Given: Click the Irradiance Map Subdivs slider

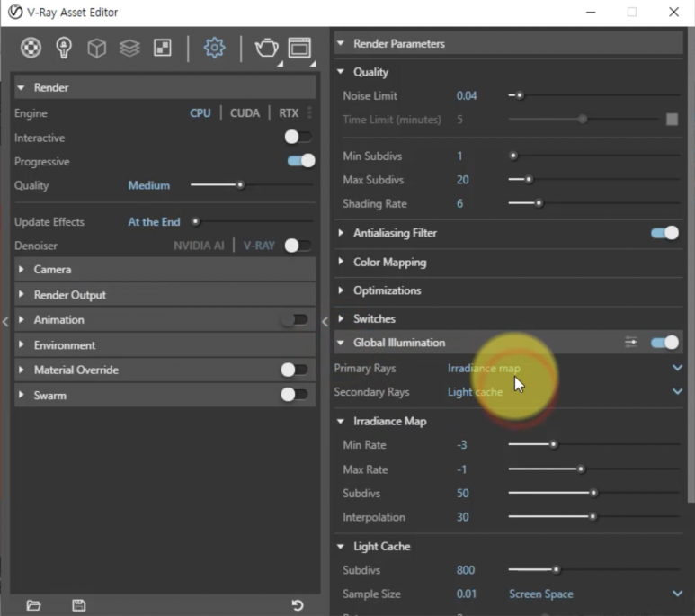Looking at the screenshot, I should (x=594, y=492).
